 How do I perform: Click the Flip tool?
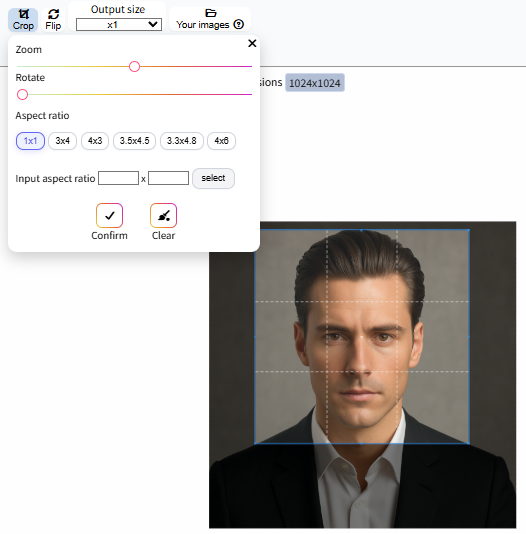click(x=53, y=20)
